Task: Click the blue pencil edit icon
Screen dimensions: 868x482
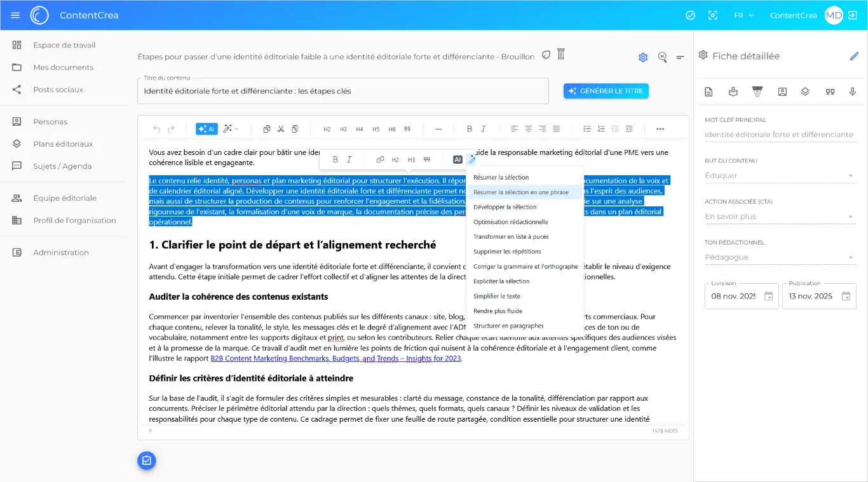Action: click(x=854, y=57)
